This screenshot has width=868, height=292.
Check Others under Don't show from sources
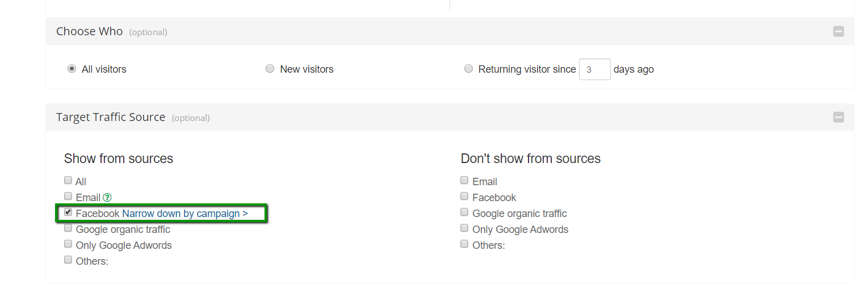tap(464, 244)
